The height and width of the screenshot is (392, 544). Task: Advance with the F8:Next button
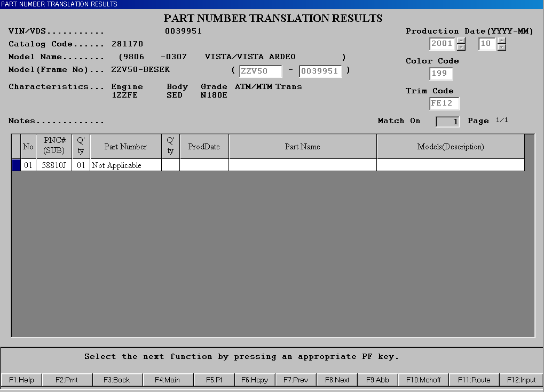point(337,380)
